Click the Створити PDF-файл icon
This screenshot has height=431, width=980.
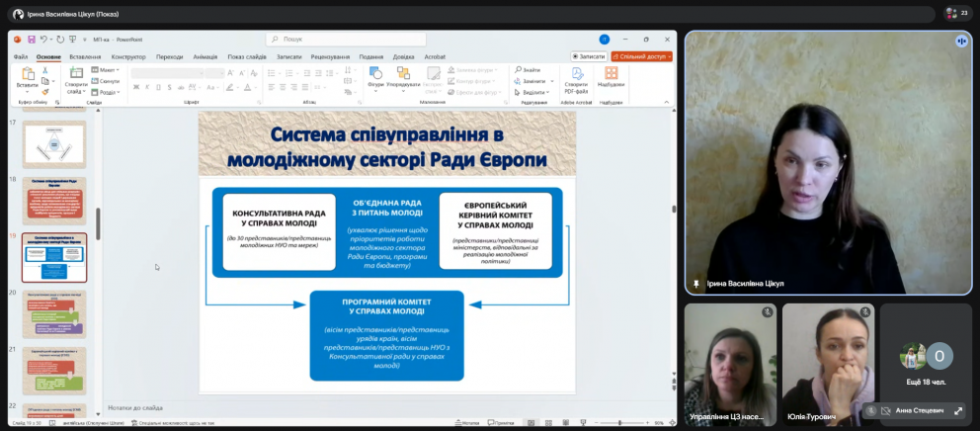576,75
